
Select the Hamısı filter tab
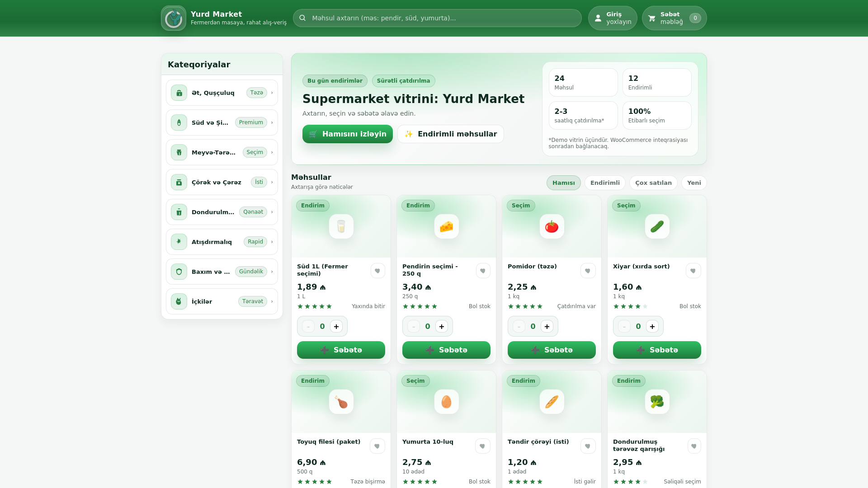564,183
